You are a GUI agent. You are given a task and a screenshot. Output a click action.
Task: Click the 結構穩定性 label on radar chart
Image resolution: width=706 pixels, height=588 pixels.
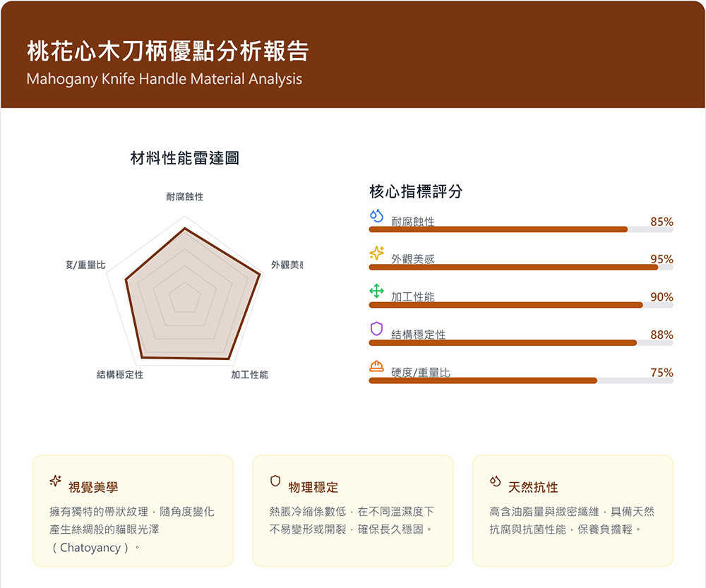120,375
